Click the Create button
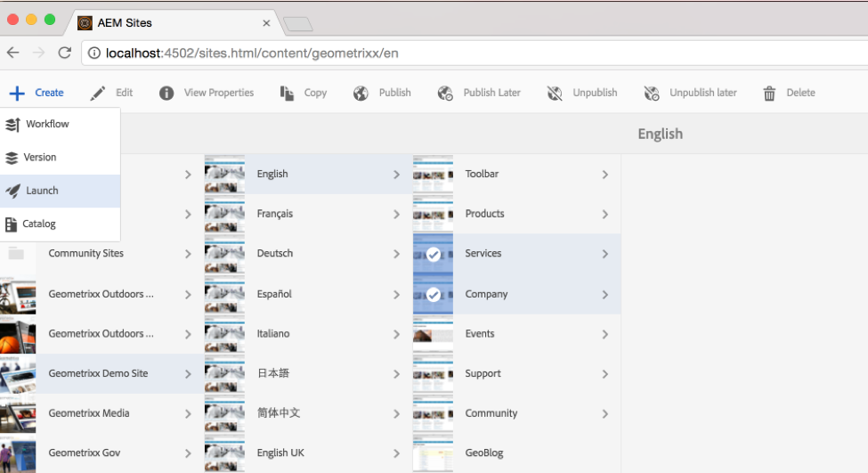This screenshot has height=473, width=868. 37,93
